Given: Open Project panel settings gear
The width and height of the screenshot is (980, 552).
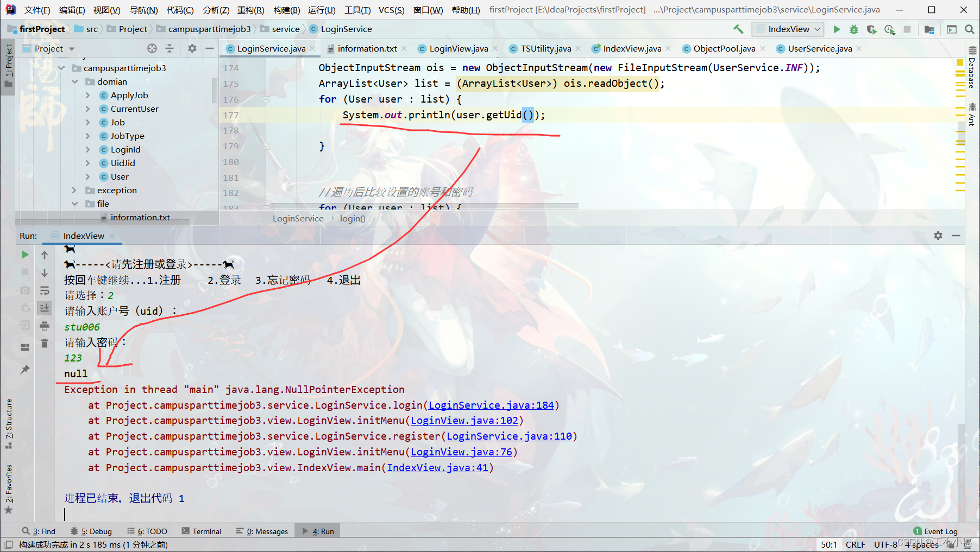Looking at the screenshot, I should tap(192, 48).
